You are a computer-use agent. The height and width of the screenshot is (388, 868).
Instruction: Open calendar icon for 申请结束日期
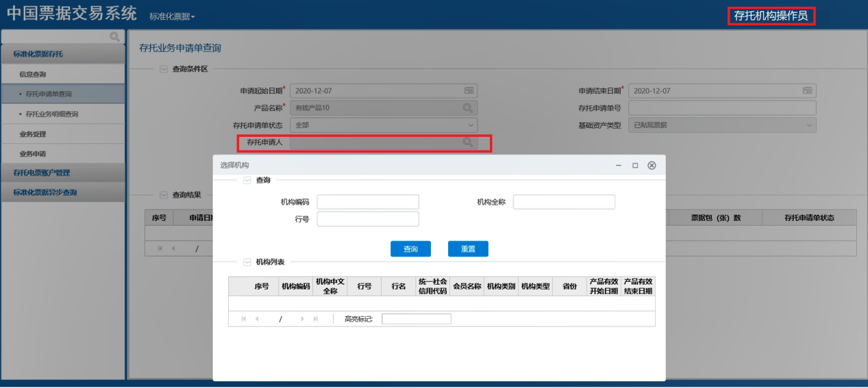click(x=808, y=90)
